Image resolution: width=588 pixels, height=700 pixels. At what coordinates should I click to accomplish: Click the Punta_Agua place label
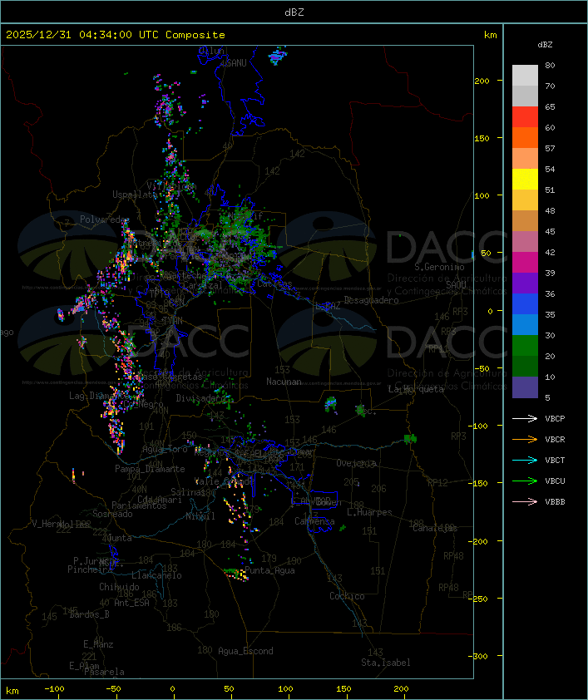269,570
